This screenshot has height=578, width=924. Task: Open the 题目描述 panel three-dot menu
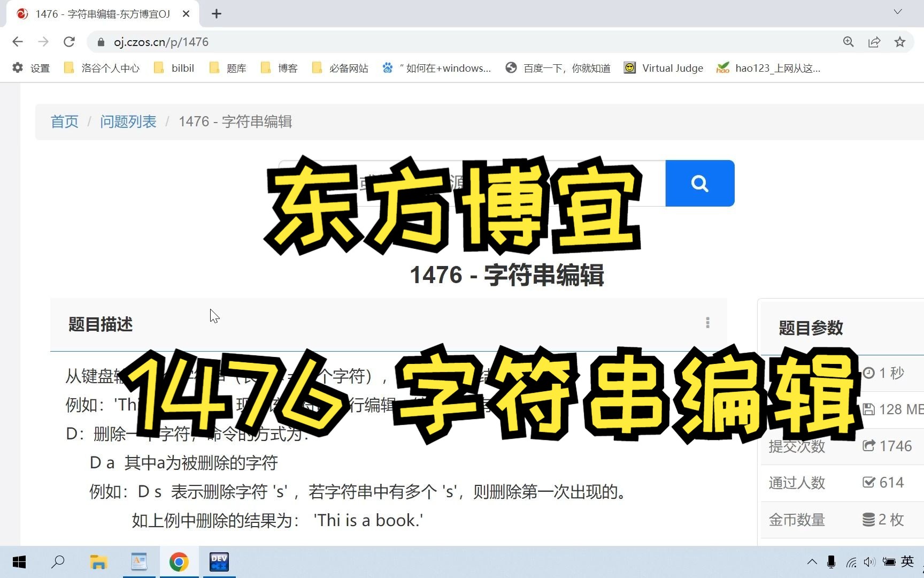pos(707,323)
